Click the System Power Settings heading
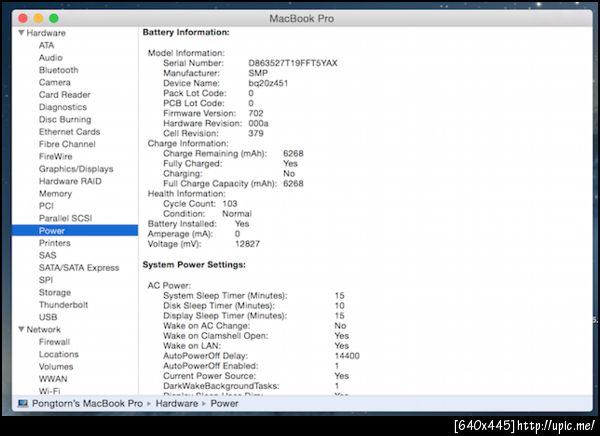Viewport: 600px width, 436px height. click(x=194, y=265)
